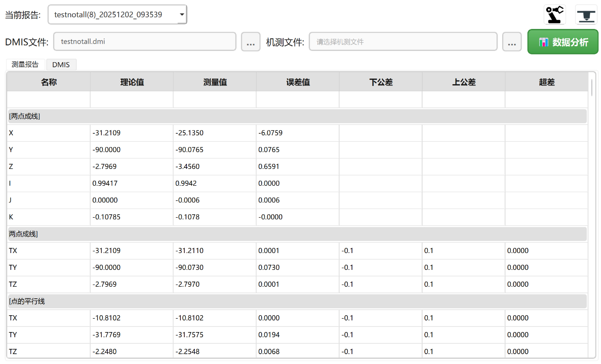Click the TY row measured value -90.0730

(x=215, y=268)
